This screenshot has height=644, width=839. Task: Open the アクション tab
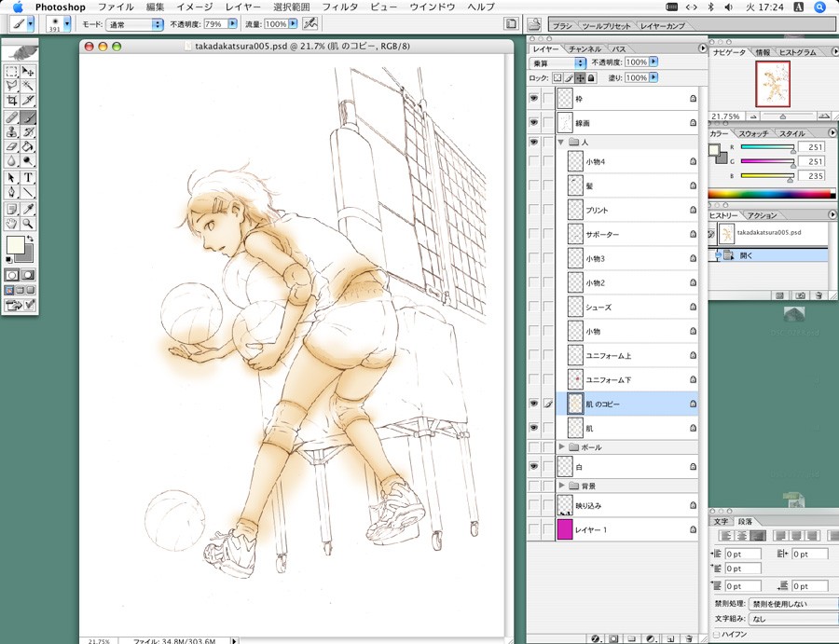click(x=762, y=215)
